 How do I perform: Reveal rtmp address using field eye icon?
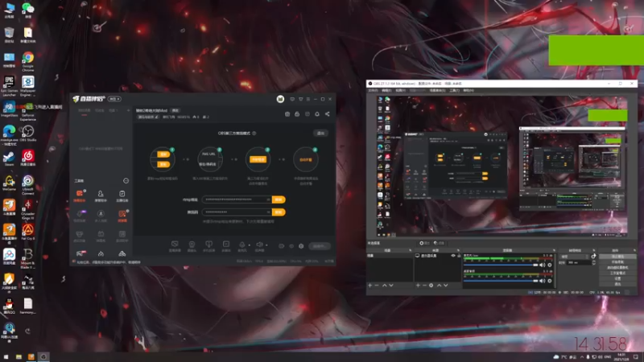(x=268, y=200)
